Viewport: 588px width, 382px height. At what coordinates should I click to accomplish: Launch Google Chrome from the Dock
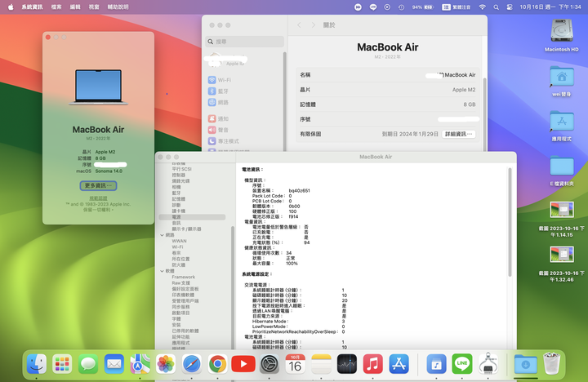coord(217,364)
